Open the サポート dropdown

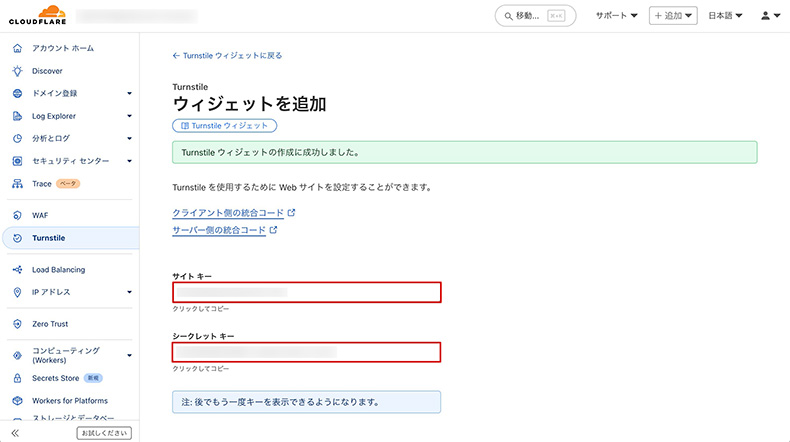617,16
